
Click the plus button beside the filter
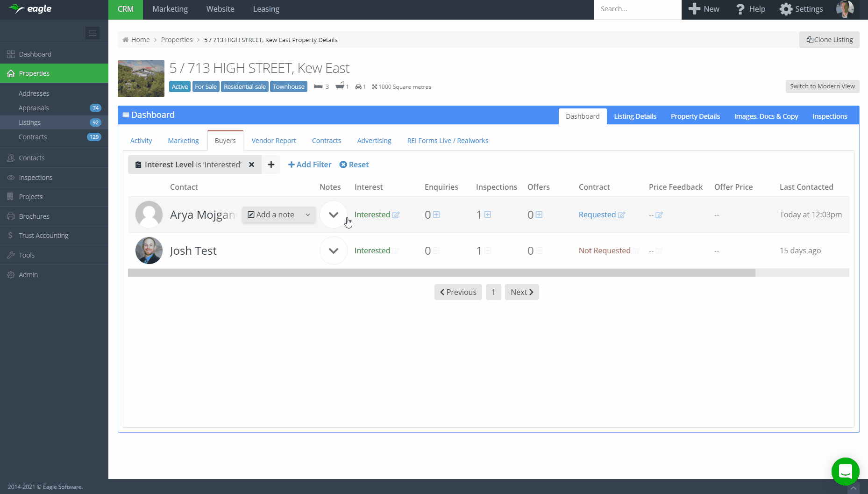pyautogui.click(x=271, y=165)
